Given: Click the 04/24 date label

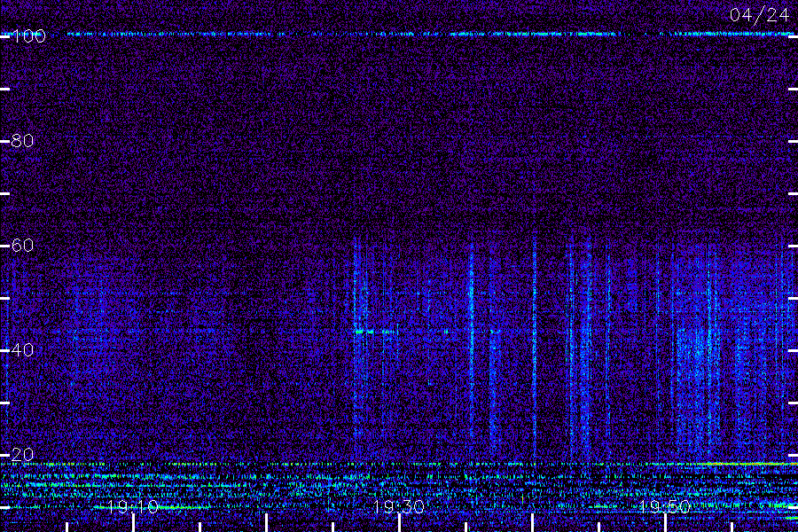Looking at the screenshot, I should click(759, 15).
